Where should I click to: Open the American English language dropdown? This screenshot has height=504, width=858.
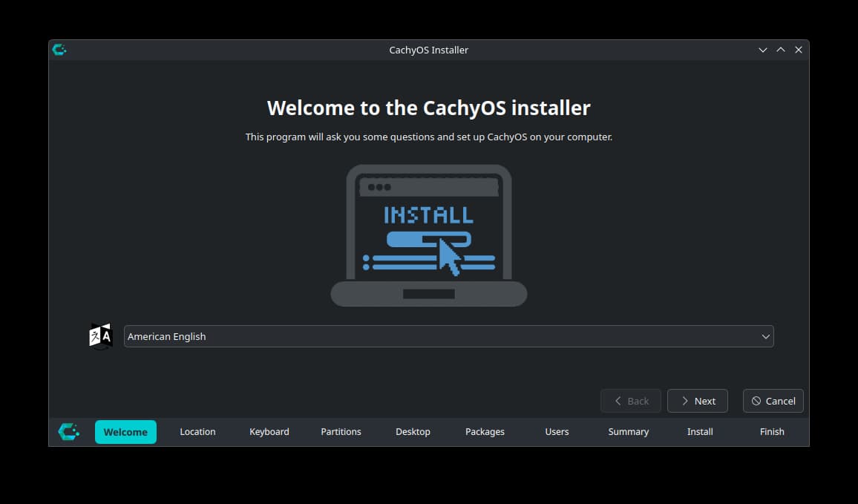point(449,336)
